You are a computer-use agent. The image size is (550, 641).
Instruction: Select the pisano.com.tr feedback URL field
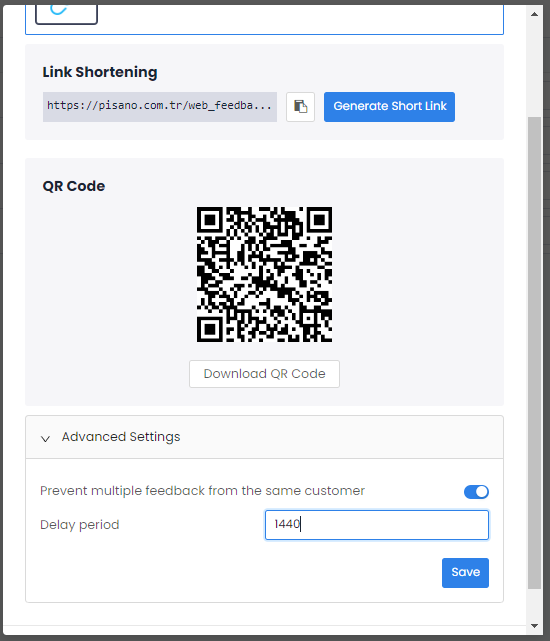160,107
